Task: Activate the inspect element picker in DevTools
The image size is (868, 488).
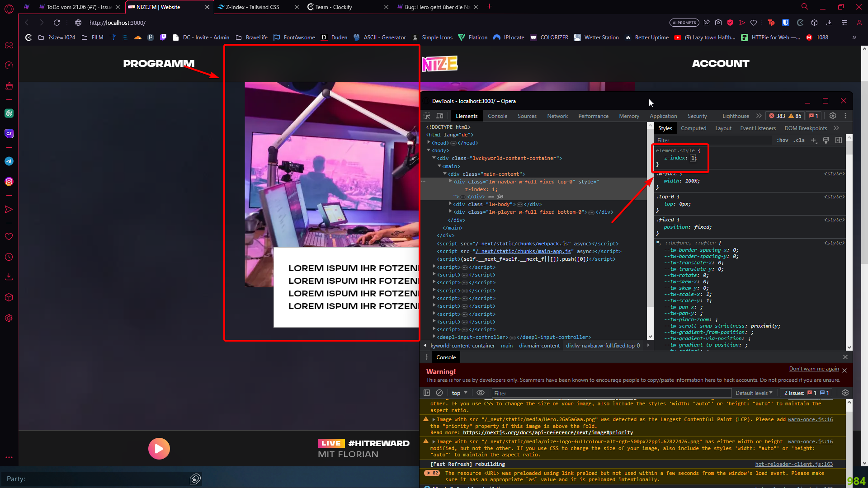Action: 427,116
